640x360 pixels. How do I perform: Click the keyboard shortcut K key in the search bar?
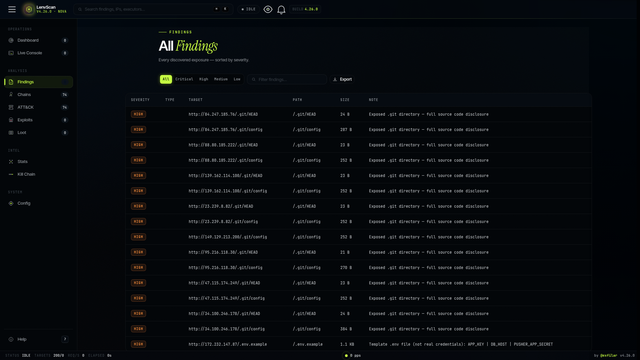[x=225, y=9]
